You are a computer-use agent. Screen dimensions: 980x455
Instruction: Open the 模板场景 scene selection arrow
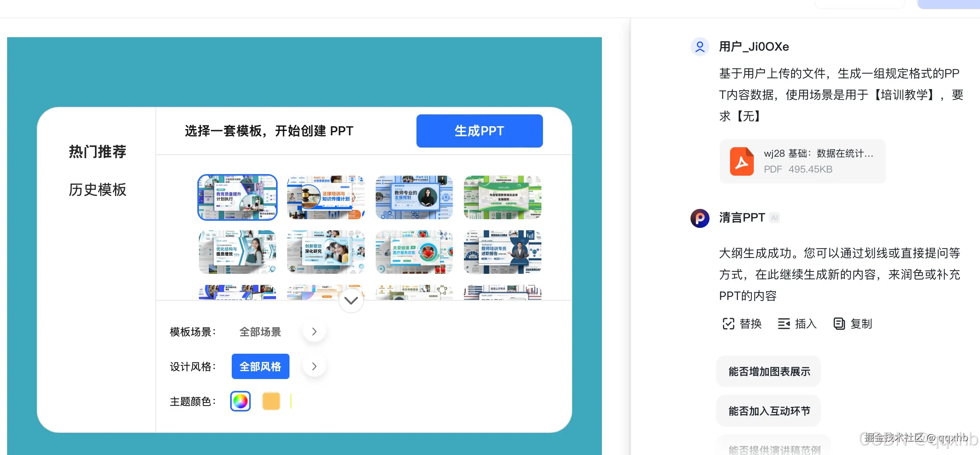[x=314, y=331]
